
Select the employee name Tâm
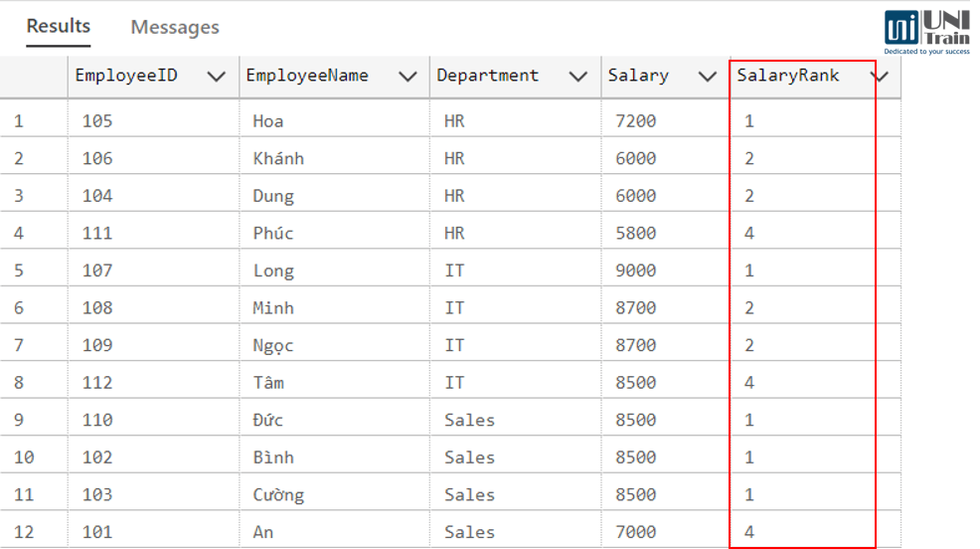[x=268, y=382]
